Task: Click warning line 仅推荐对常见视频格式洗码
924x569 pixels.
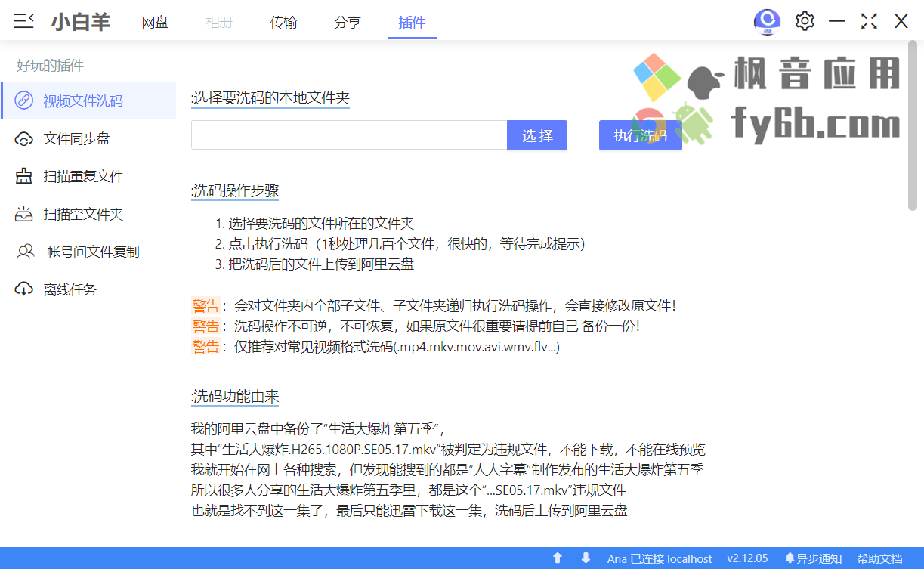Action: click(375, 347)
